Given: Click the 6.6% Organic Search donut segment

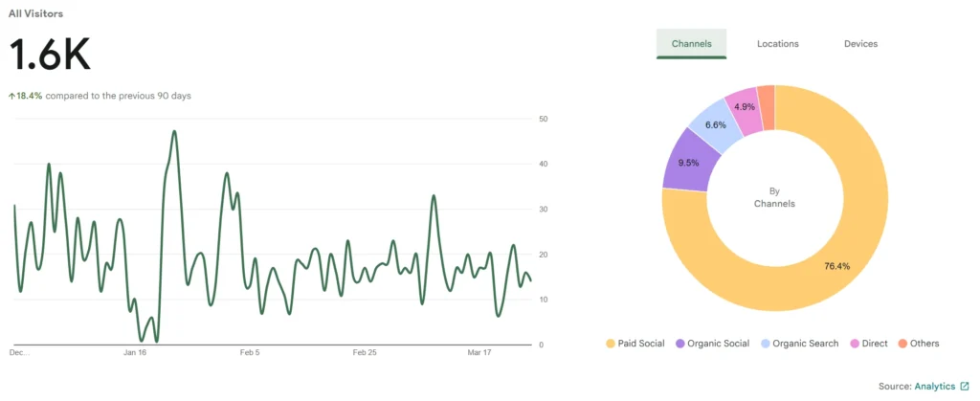Looking at the screenshot, I should pyautogui.click(x=717, y=124).
